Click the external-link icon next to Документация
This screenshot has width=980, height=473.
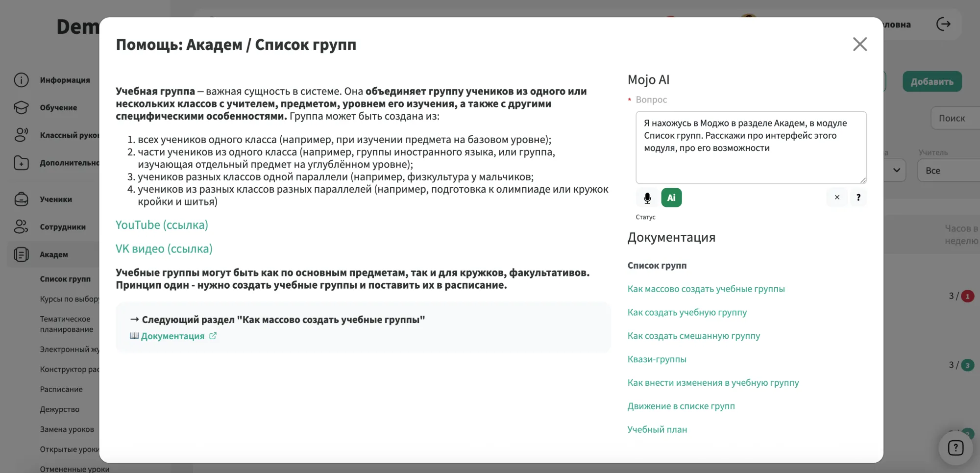[x=213, y=336]
